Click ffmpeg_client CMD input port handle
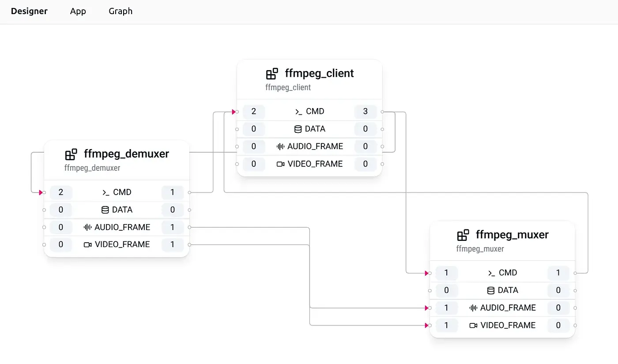 (x=237, y=112)
